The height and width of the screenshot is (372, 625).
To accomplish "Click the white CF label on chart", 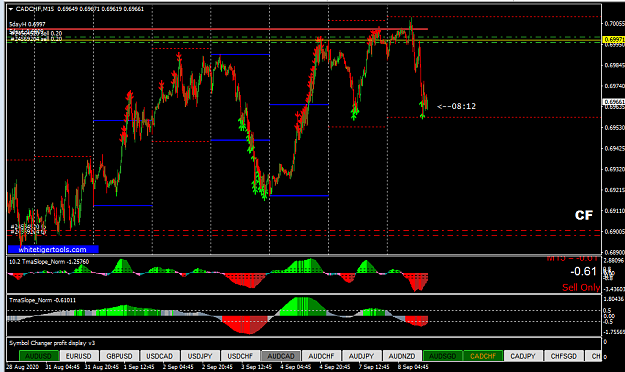I will pos(584,215).
